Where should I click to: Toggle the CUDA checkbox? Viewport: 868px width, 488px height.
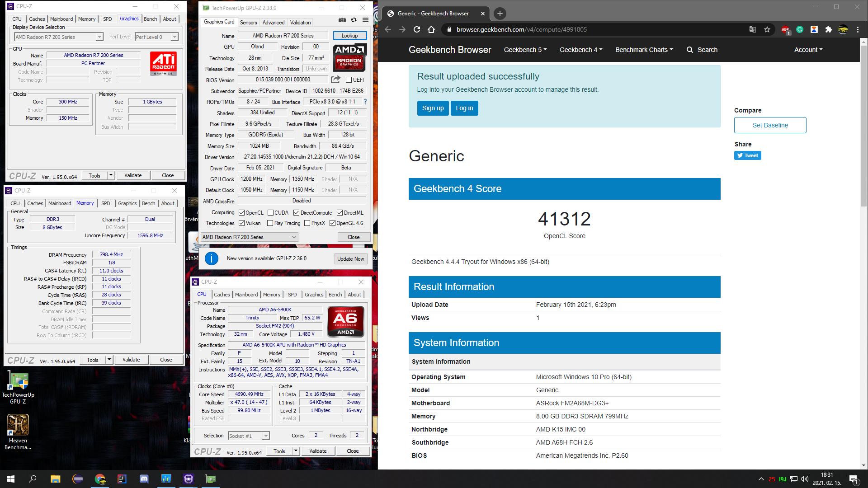click(270, 213)
